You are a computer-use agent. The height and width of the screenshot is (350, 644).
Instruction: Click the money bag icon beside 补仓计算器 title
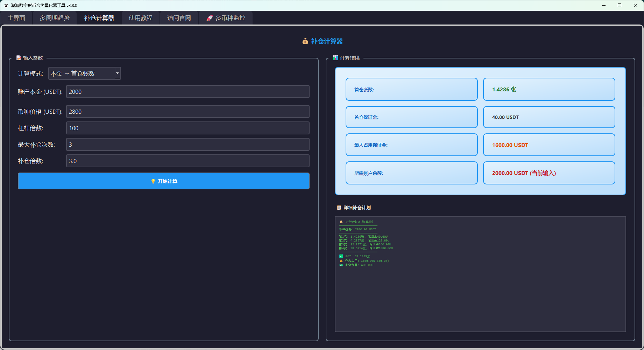coord(305,41)
